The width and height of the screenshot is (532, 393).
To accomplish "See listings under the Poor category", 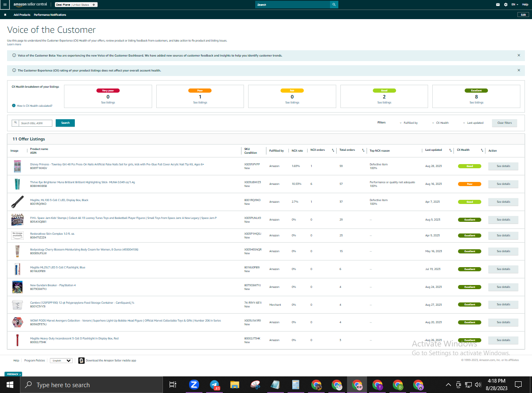I will 200,103.
